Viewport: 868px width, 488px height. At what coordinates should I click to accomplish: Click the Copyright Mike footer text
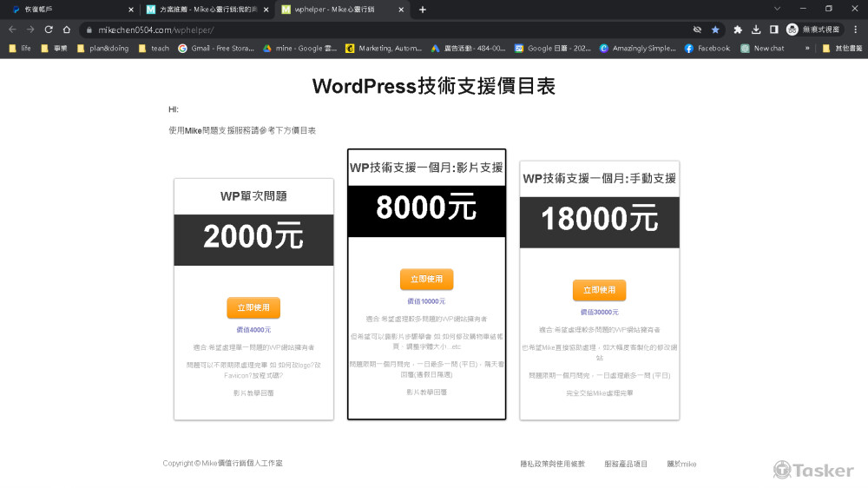point(222,463)
